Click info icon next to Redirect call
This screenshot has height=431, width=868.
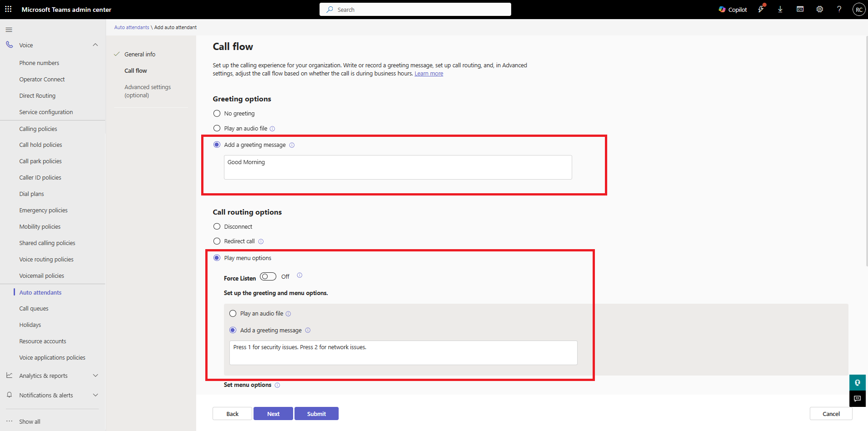click(x=261, y=241)
